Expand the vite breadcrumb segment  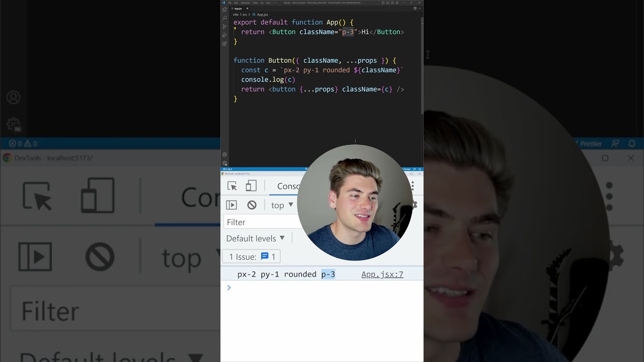(x=235, y=15)
